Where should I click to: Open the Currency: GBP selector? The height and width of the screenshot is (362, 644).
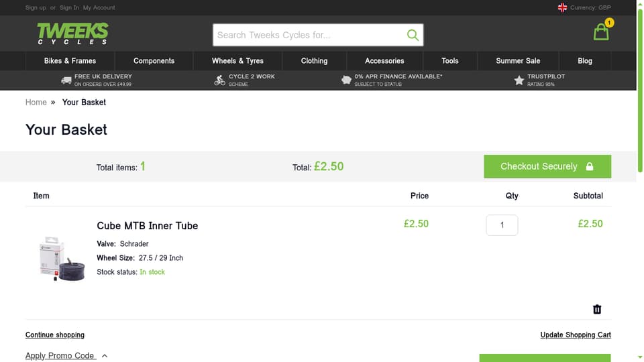[x=590, y=7]
